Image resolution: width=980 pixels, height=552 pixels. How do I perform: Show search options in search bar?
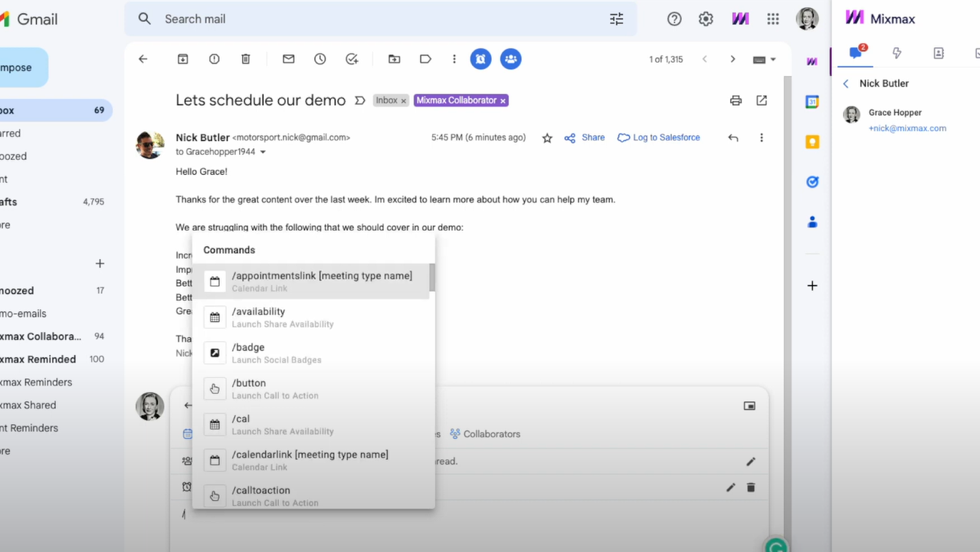[616, 19]
